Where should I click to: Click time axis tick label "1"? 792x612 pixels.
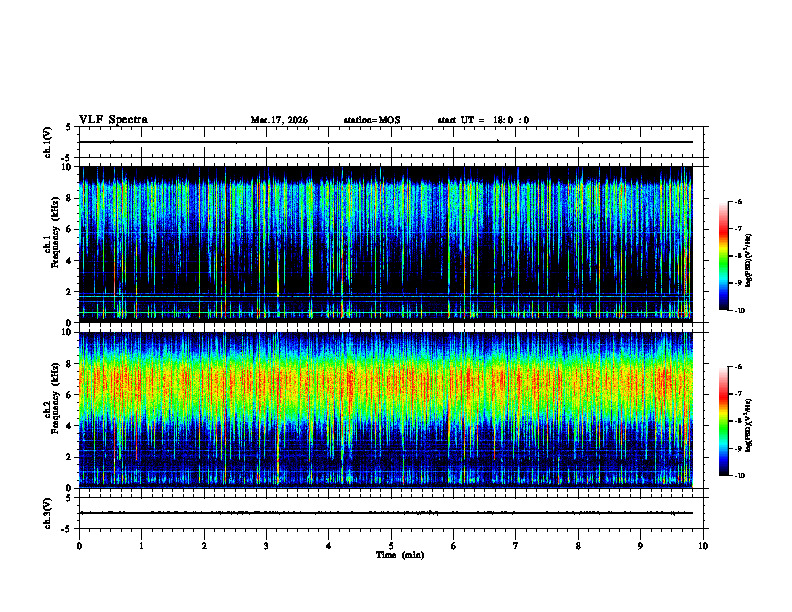(141, 546)
